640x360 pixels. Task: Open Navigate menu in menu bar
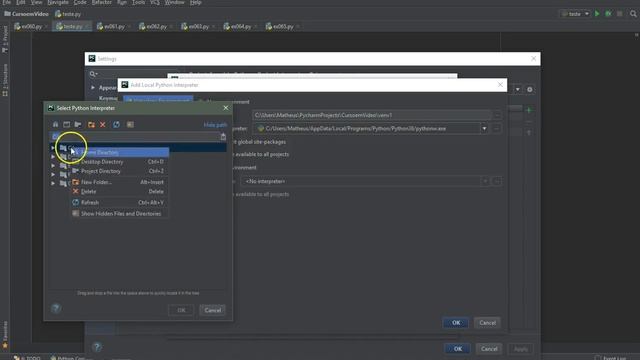pyautogui.click(x=58, y=2)
